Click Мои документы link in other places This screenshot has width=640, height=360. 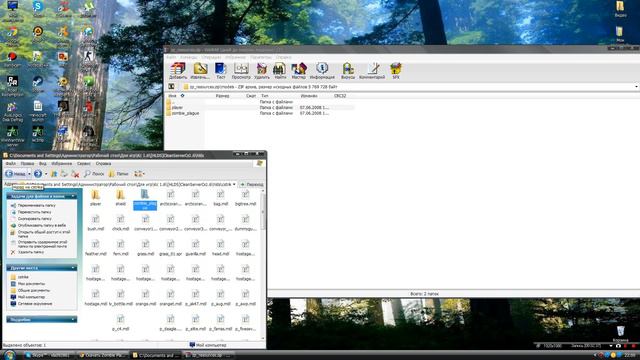31,284
